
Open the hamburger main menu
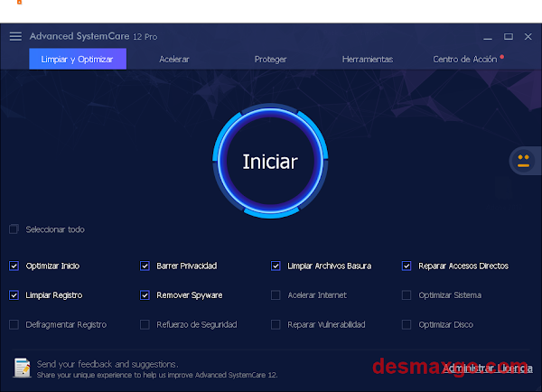(x=15, y=36)
